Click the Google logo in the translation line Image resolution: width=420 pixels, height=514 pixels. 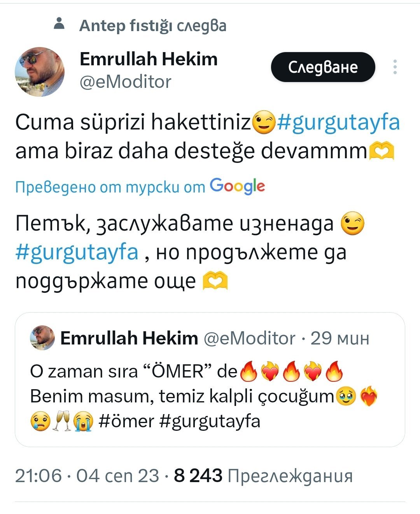pyautogui.click(x=238, y=187)
